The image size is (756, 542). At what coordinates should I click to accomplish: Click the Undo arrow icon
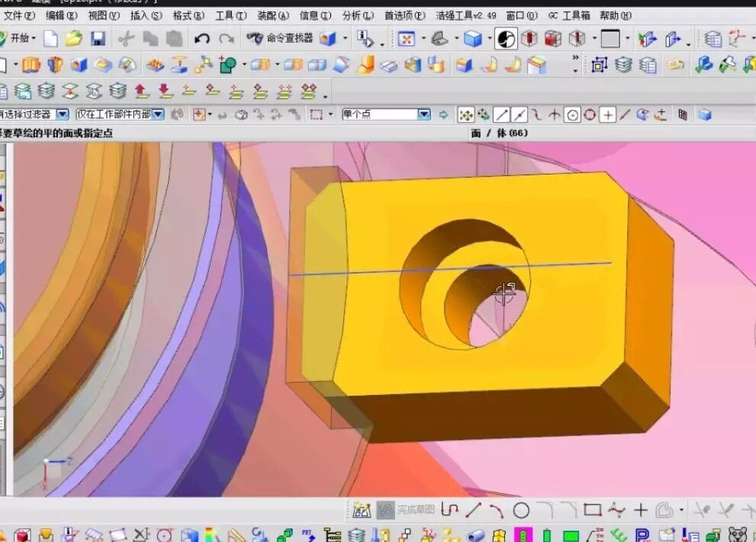(202, 38)
